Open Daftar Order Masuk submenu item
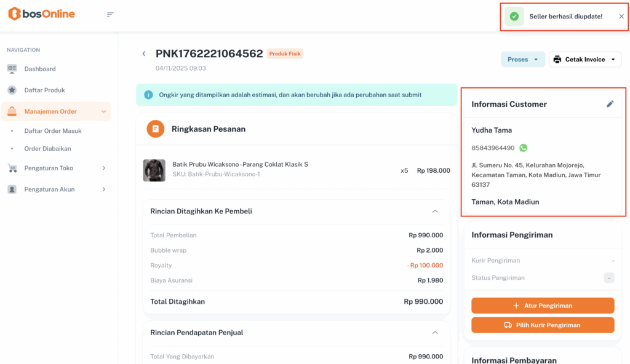 [x=53, y=131]
